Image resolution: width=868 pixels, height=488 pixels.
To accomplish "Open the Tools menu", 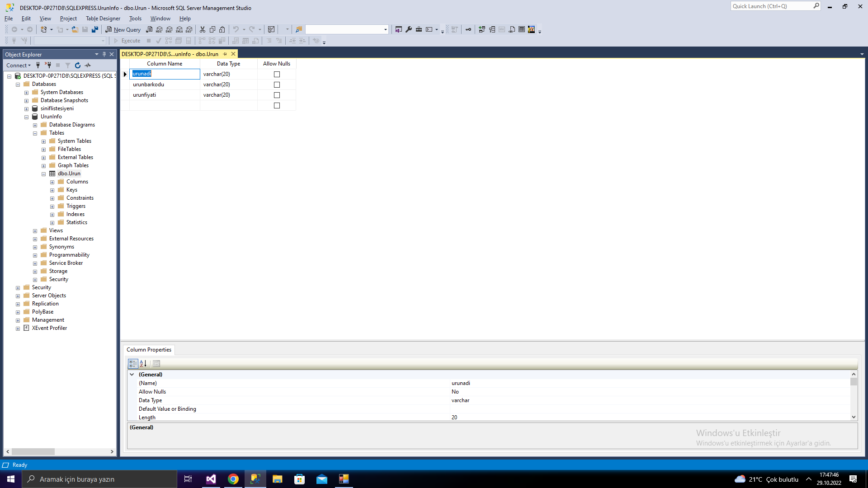I will (x=135, y=19).
